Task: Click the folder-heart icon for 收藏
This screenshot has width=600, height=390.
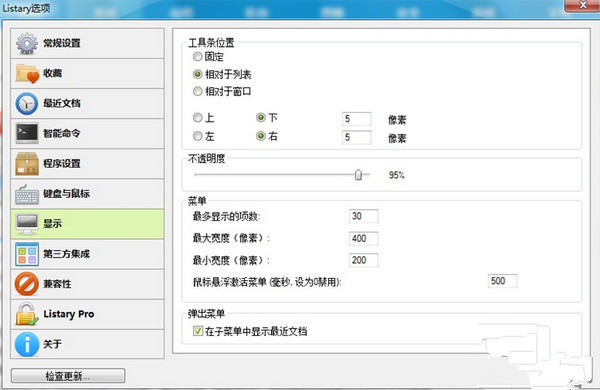Action: [x=27, y=73]
